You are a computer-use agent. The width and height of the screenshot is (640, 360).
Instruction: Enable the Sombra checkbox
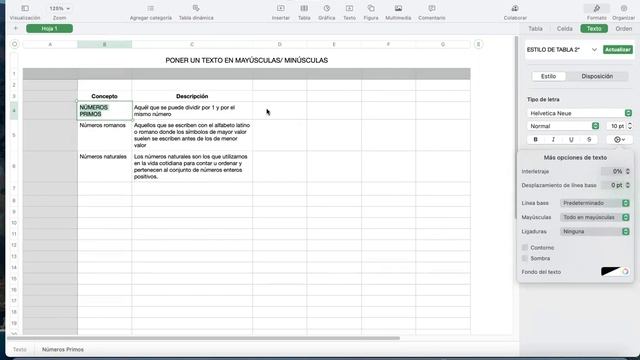tap(525, 258)
